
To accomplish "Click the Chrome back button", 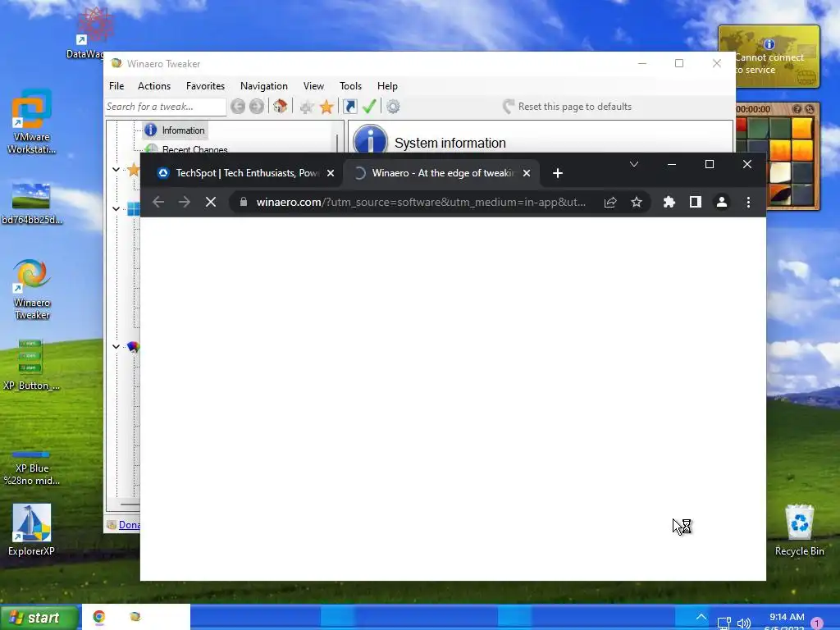I will (158, 202).
